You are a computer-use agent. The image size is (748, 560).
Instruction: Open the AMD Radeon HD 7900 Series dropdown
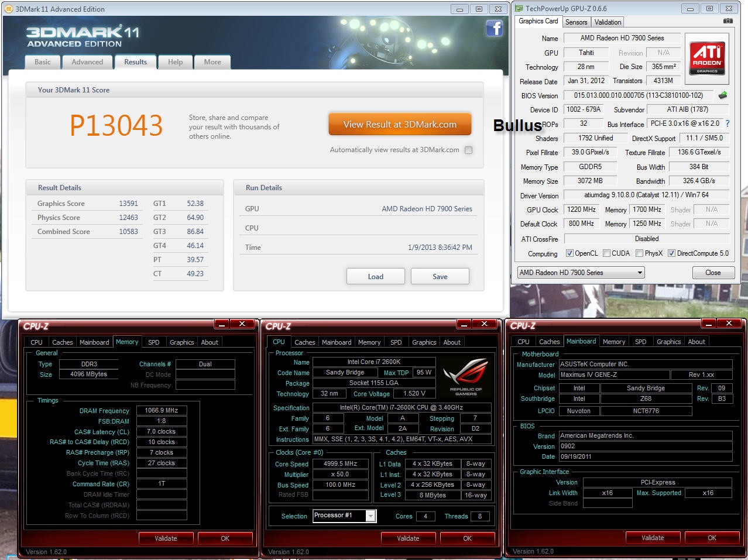[581, 272]
